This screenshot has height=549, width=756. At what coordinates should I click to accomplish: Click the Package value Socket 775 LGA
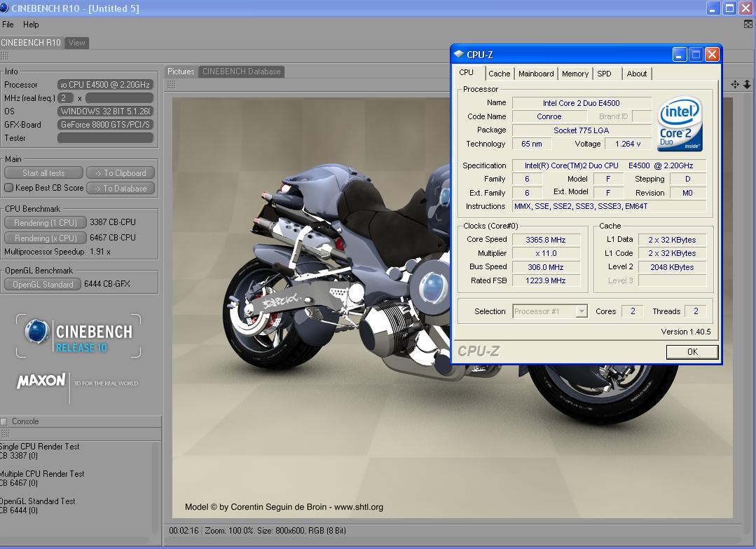coord(582,130)
